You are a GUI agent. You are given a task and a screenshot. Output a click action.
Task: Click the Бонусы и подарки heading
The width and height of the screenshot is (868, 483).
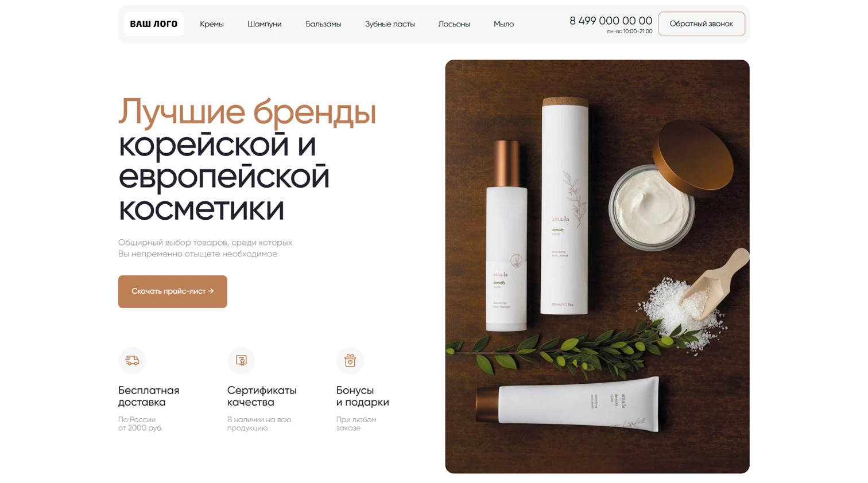(x=363, y=396)
